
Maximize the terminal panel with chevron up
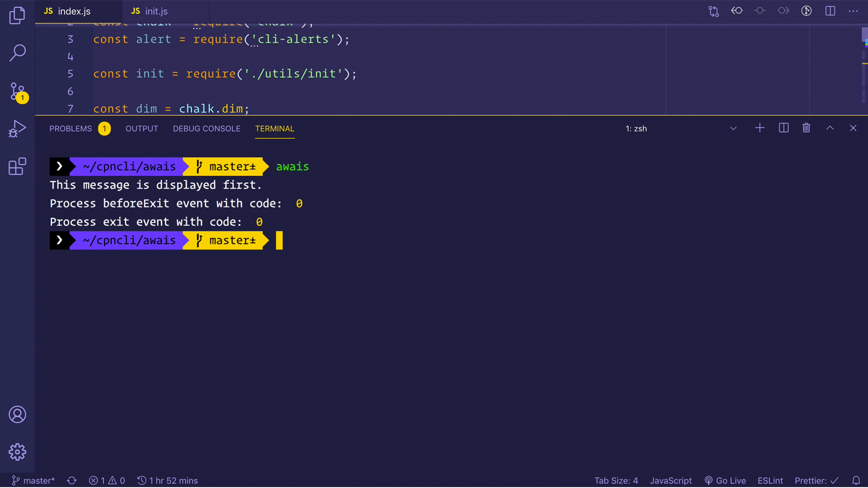(x=830, y=128)
